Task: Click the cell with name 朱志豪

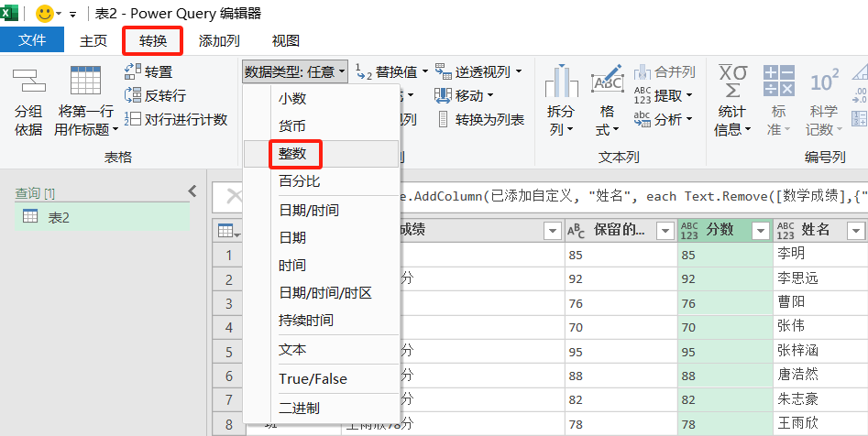Action: (x=820, y=399)
